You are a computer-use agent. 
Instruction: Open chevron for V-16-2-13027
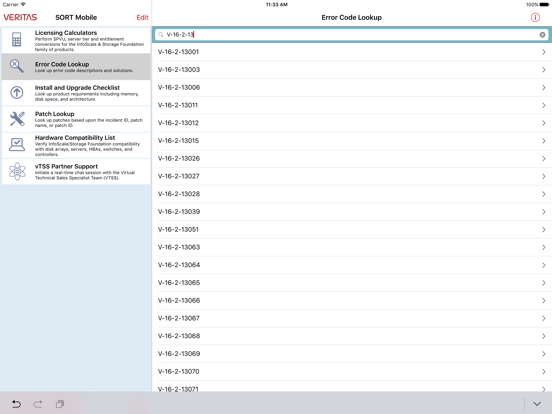point(544,176)
